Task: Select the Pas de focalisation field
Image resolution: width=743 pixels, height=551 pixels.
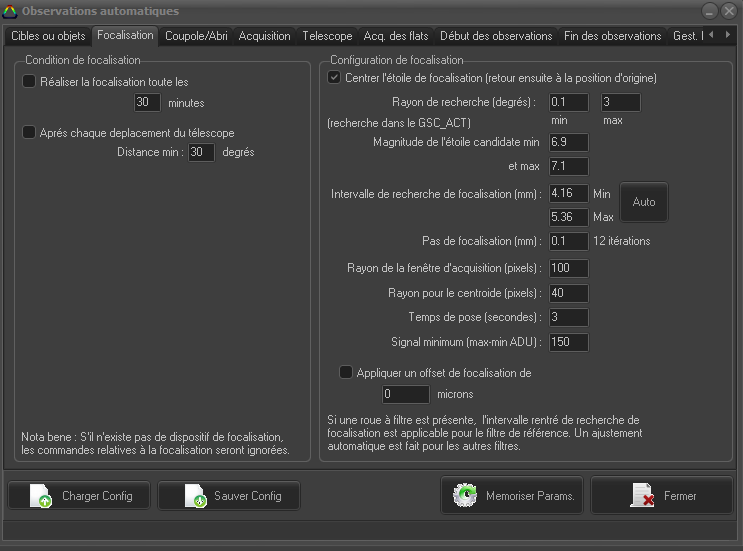Action: click(568, 241)
